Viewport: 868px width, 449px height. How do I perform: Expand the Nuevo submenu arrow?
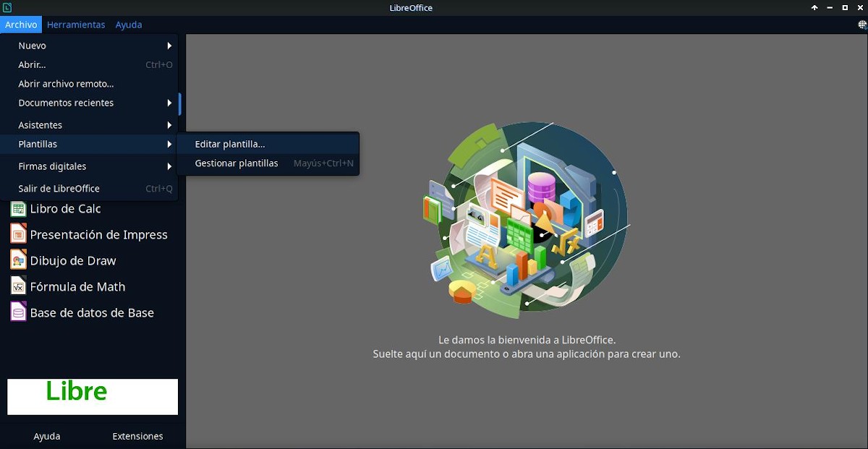[x=169, y=46]
